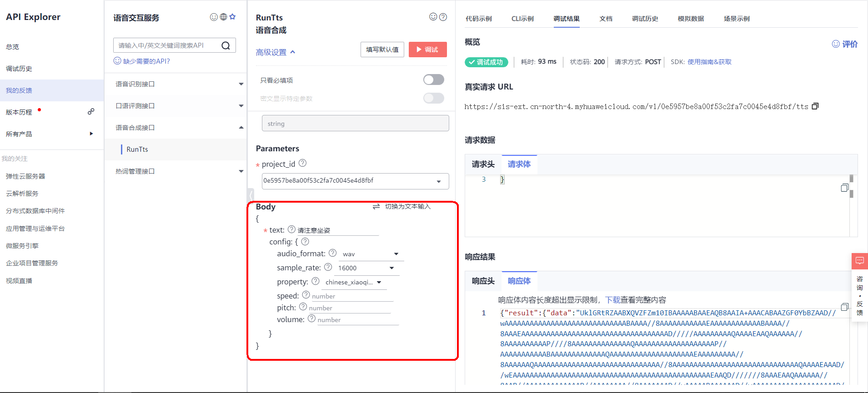Click the request body vertical scrollbar
868x393 pixels.
pos(852,186)
